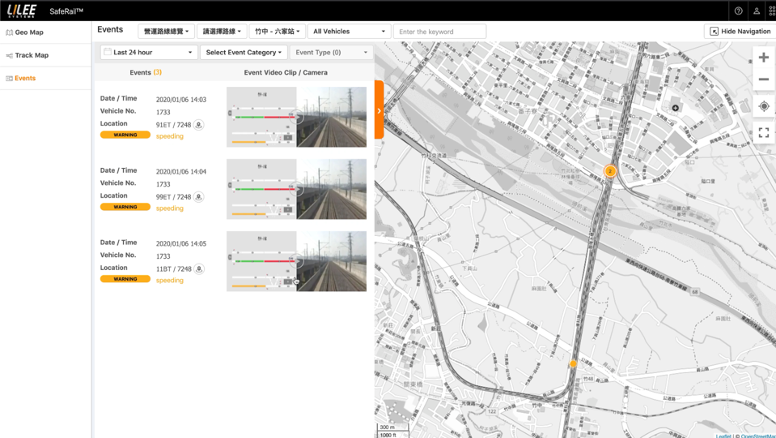Click date 2020/01/06 14:03
This screenshot has width=776, height=438.
[x=181, y=99]
